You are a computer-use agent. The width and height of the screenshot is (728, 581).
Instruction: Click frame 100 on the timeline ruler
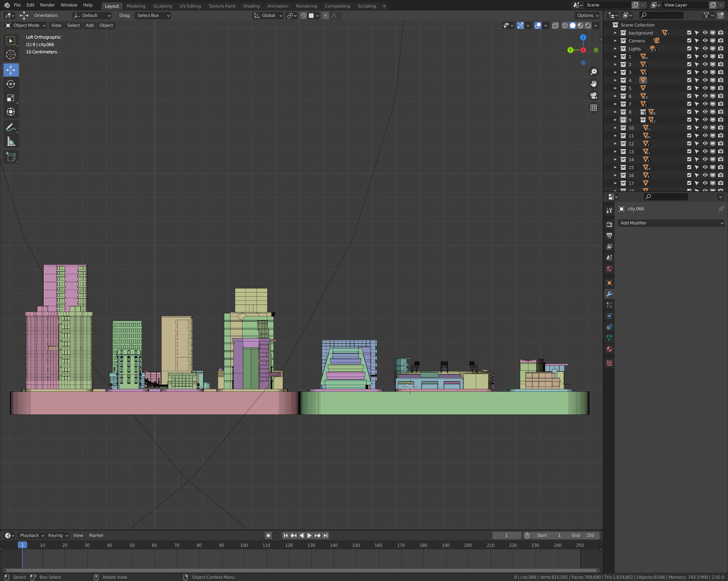point(244,545)
